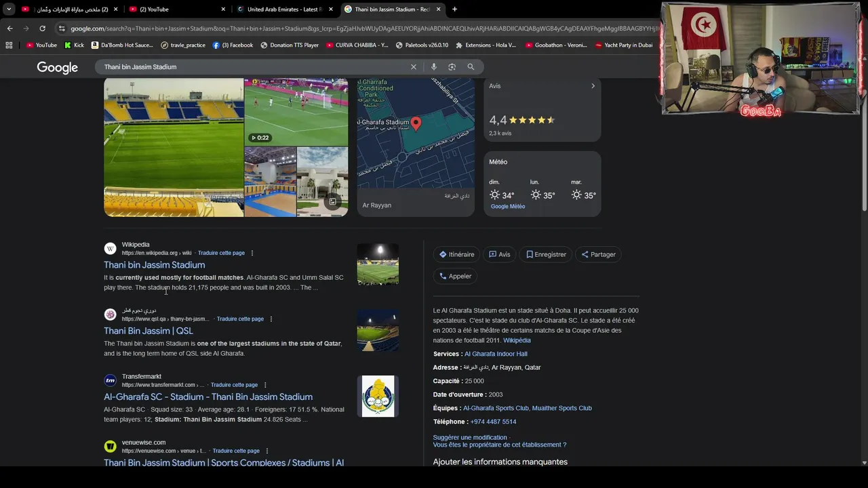
Task: Call the +974 4487 5514 number link
Action: click(493, 422)
